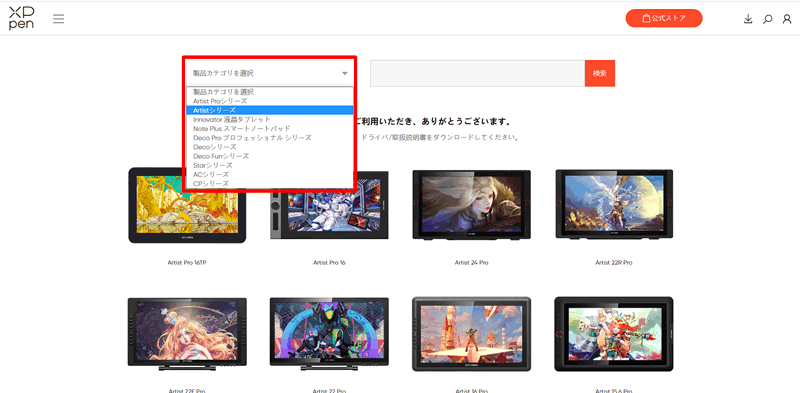The image size is (800, 393).
Task: Click the 公式ストア button
Action: coord(664,18)
